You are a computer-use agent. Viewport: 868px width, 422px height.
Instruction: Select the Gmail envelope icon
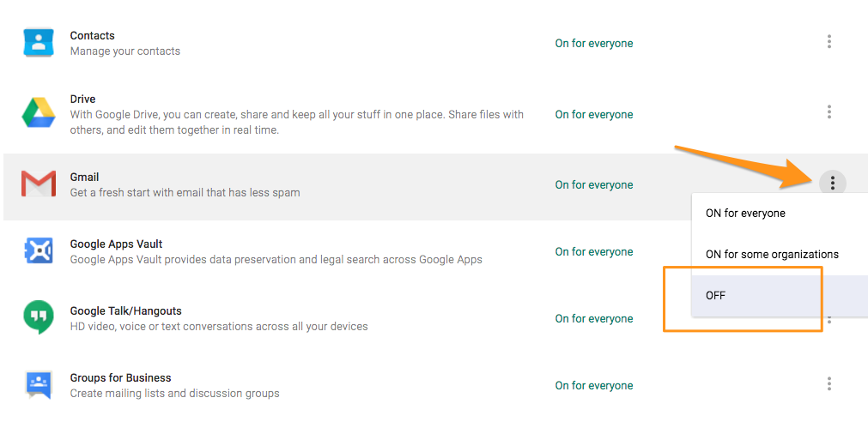coord(38,184)
